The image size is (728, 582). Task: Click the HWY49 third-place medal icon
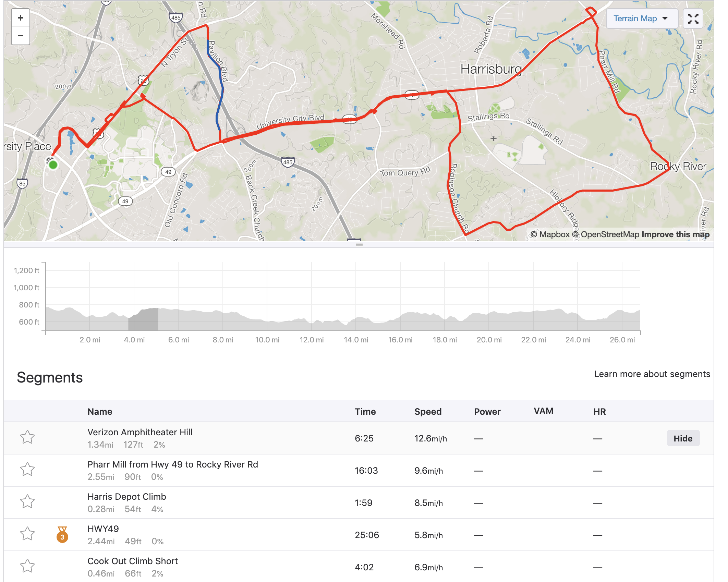click(62, 535)
